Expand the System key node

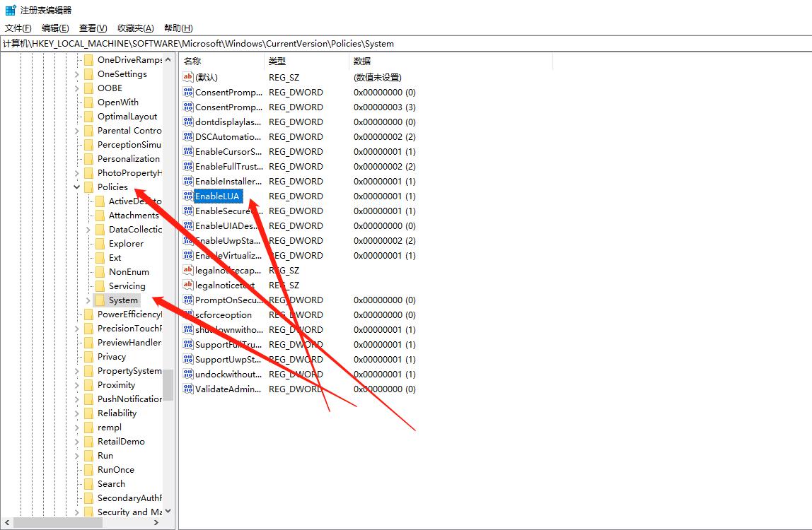[88, 300]
